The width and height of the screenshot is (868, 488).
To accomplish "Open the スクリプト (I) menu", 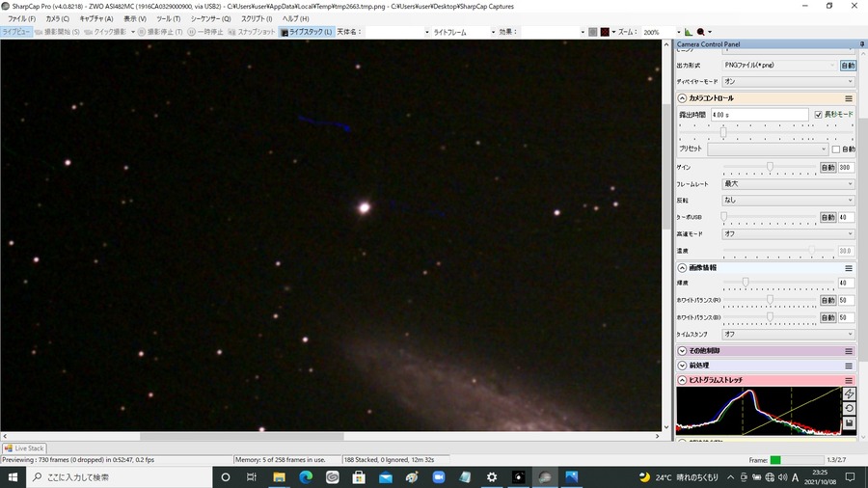I will click(x=257, y=19).
